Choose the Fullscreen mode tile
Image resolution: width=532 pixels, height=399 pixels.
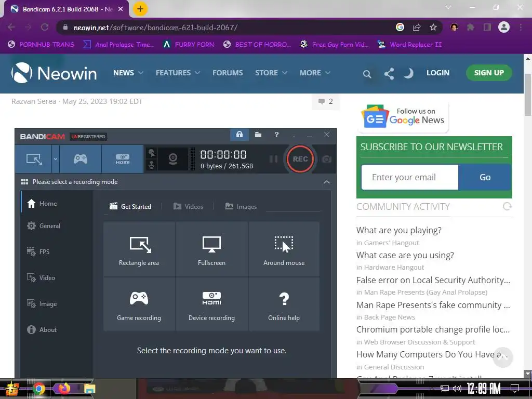pos(212,249)
